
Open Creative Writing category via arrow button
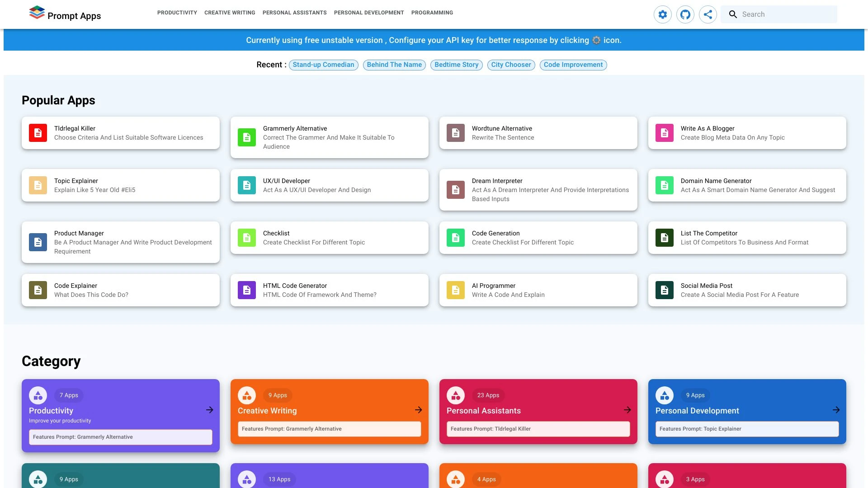(x=418, y=410)
